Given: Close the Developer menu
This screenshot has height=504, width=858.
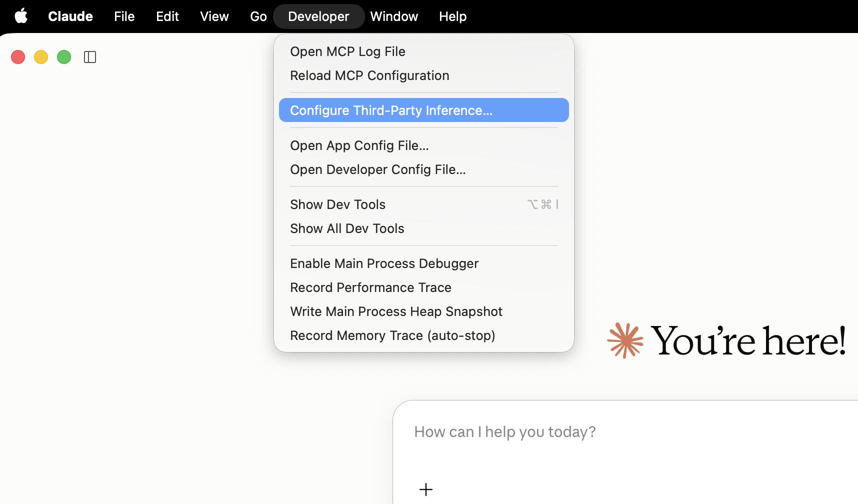Looking at the screenshot, I should pyautogui.click(x=319, y=16).
